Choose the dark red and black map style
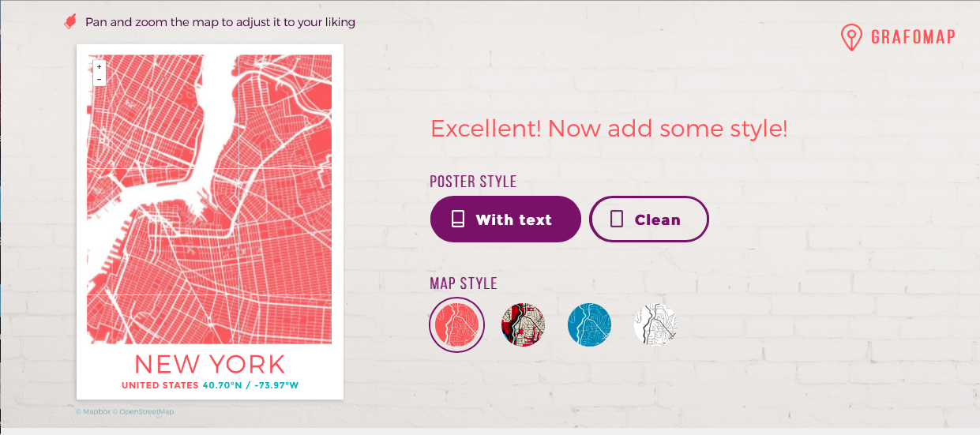 (524, 324)
